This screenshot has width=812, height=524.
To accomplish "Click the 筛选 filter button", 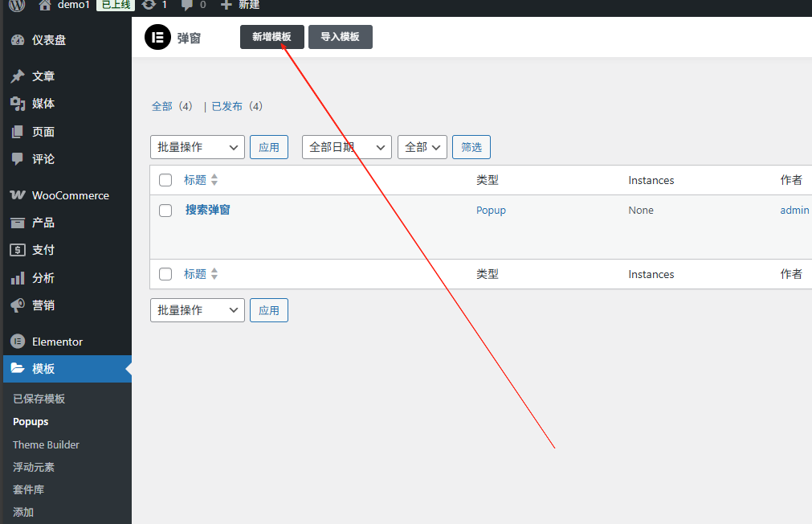I will tap(471, 147).
